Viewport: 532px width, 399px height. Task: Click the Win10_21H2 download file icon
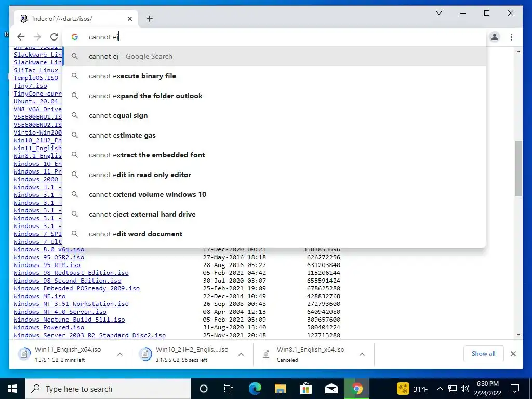(x=145, y=354)
